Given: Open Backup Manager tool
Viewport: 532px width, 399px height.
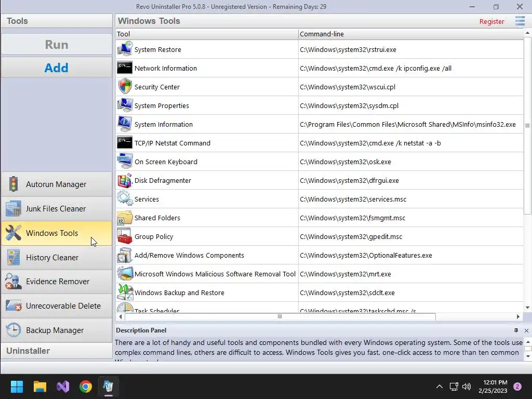Looking at the screenshot, I should point(56,330).
